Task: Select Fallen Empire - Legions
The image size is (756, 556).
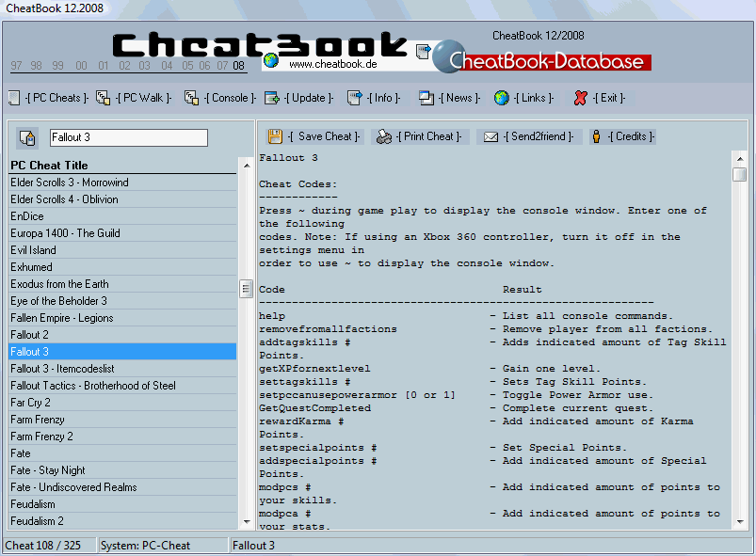Action: click(123, 318)
